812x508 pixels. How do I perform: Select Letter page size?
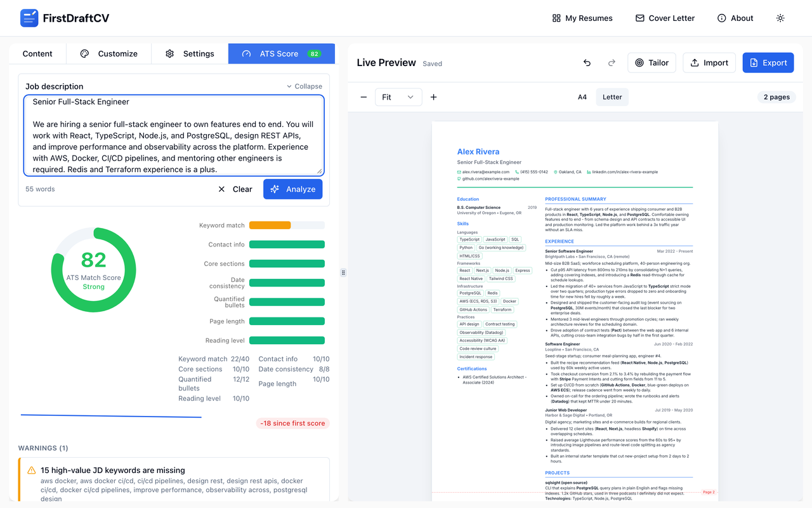pyautogui.click(x=612, y=97)
